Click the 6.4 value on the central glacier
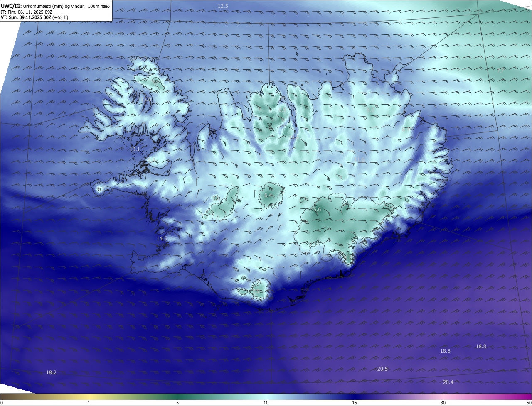532x406 pixels. 268,195
